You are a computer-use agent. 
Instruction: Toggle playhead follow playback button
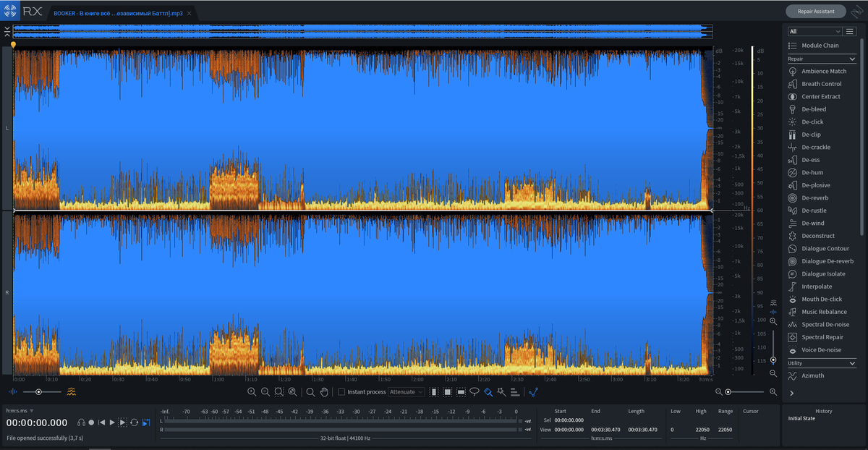coord(145,423)
